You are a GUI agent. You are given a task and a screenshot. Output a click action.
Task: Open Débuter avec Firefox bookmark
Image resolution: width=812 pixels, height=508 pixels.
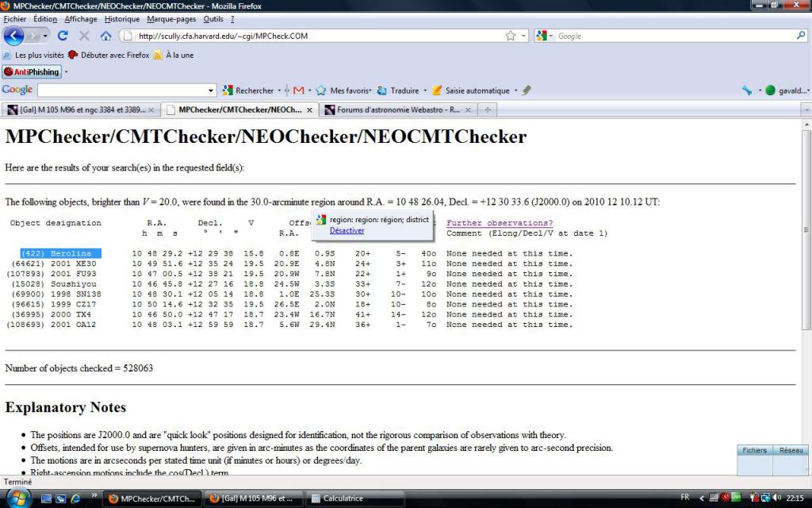(x=109, y=55)
